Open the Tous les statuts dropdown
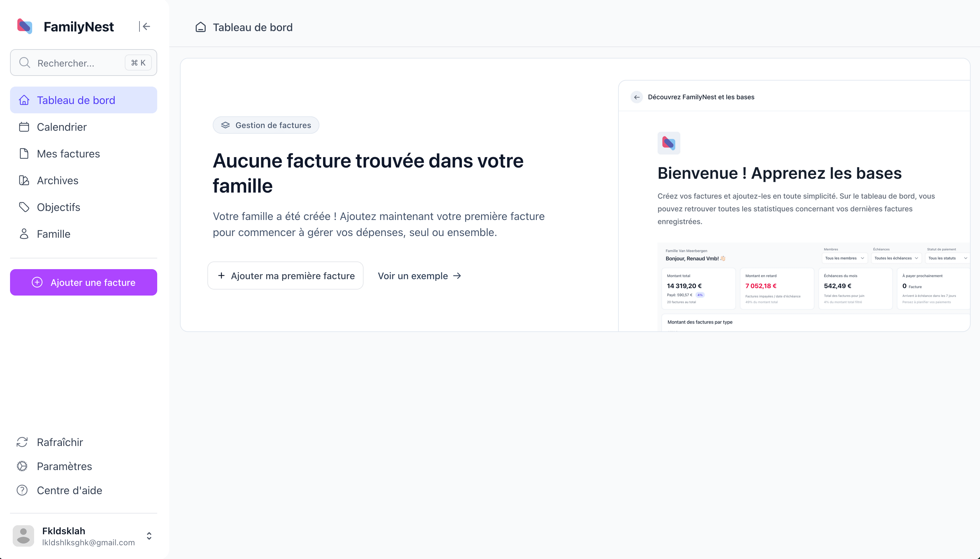The width and height of the screenshot is (980, 559). [947, 258]
